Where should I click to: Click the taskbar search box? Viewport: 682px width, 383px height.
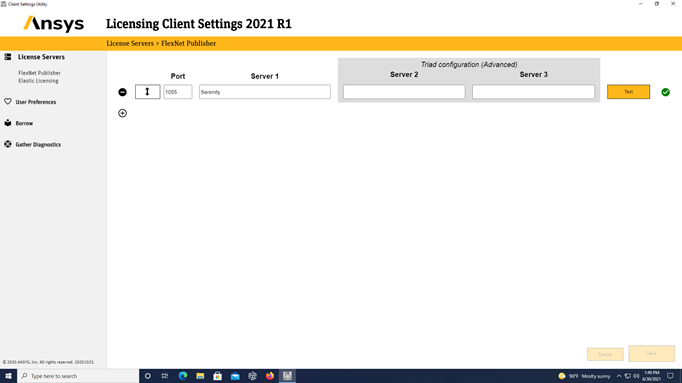(x=78, y=376)
